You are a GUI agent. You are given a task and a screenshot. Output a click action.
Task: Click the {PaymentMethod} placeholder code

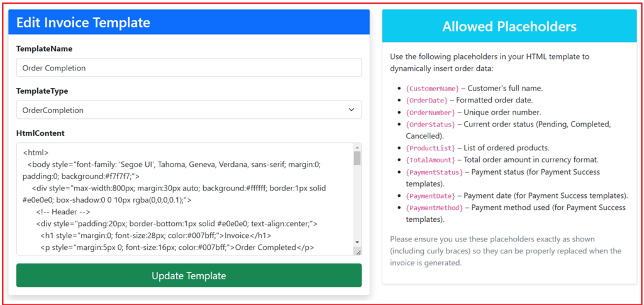coord(436,208)
